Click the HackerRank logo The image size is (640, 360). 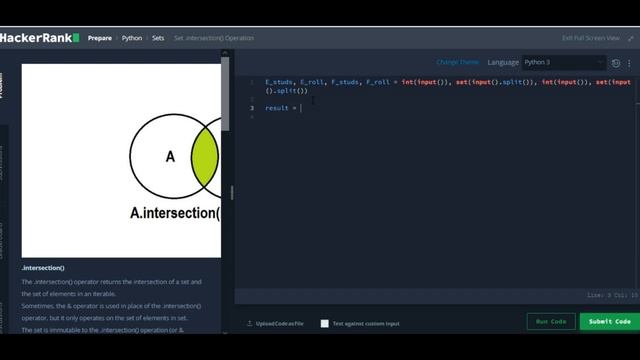tap(40, 38)
